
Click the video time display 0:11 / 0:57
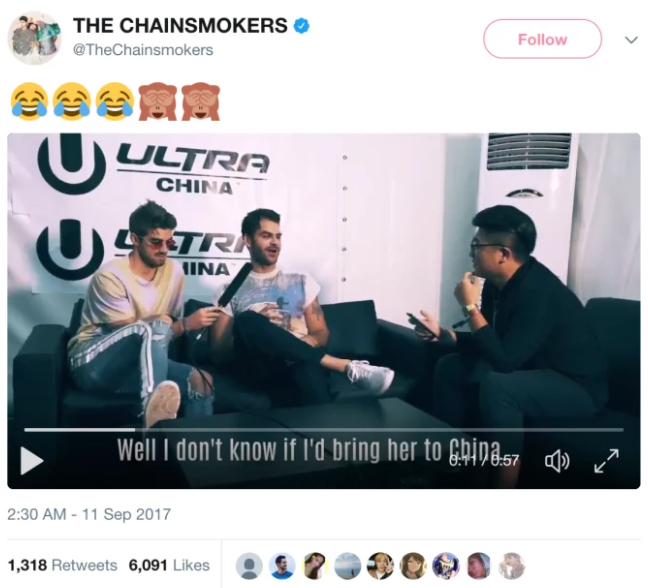click(x=484, y=460)
